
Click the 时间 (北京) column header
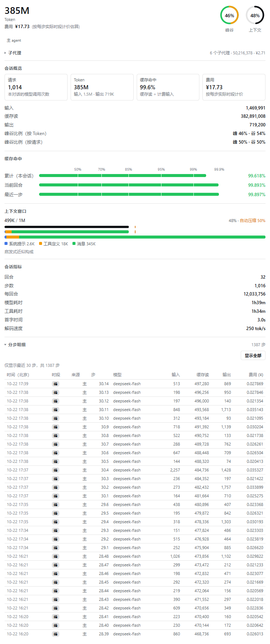pos(18,375)
